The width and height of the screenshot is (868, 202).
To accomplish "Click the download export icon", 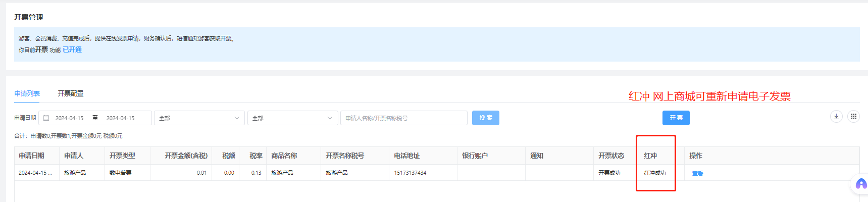I will pyautogui.click(x=836, y=117).
